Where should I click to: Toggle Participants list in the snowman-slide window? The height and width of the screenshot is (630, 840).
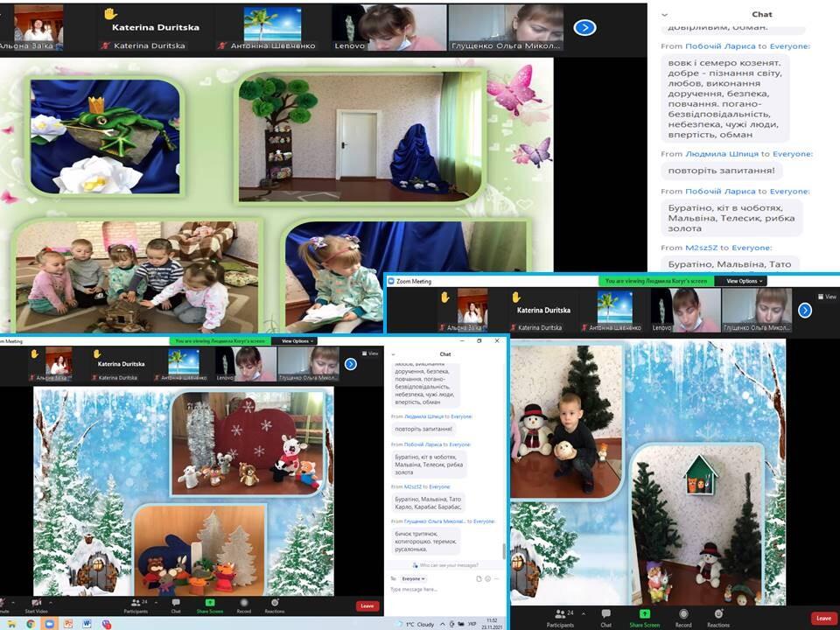tap(560, 617)
